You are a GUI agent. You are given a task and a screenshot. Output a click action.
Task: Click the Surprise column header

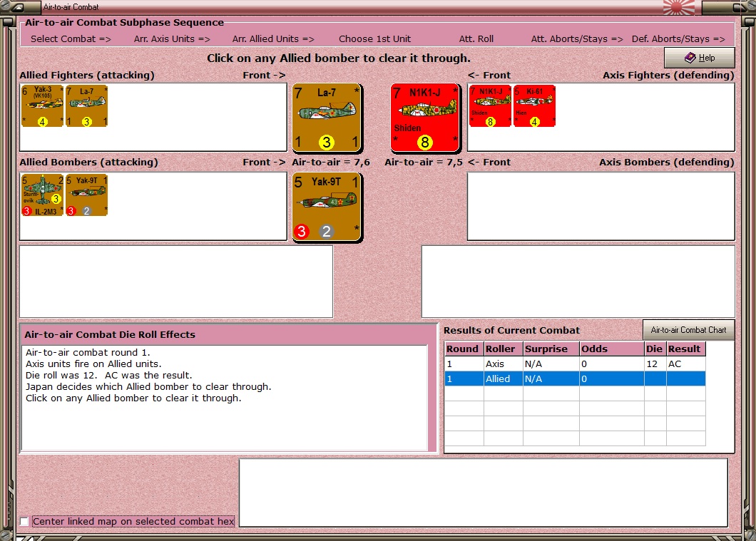[551, 349]
